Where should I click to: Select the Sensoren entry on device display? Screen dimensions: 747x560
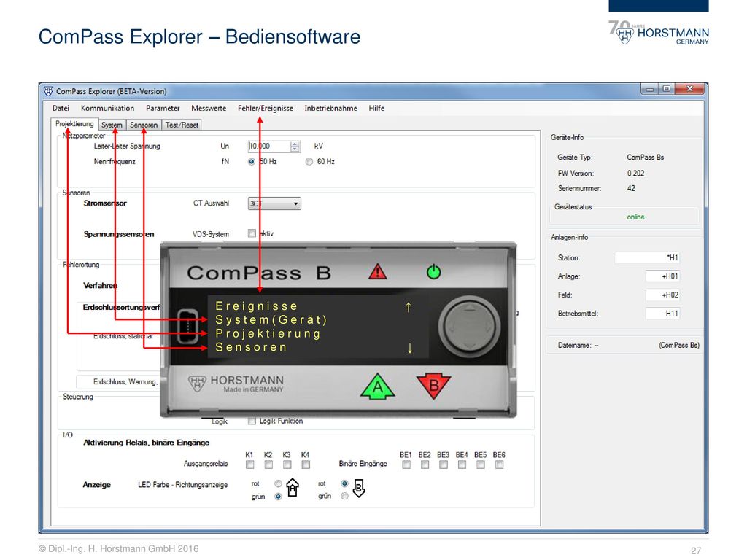[251, 347]
